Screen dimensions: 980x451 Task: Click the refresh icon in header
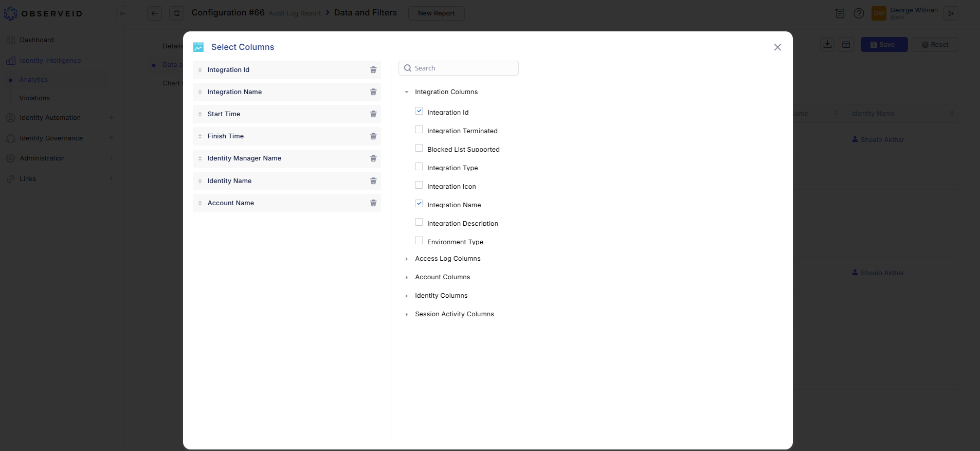pyautogui.click(x=176, y=13)
